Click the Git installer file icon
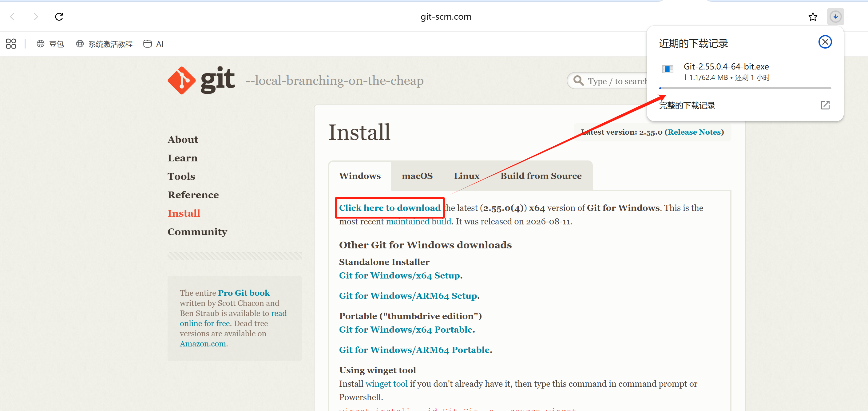Viewport: 868px width, 411px height. (x=668, y=69)
